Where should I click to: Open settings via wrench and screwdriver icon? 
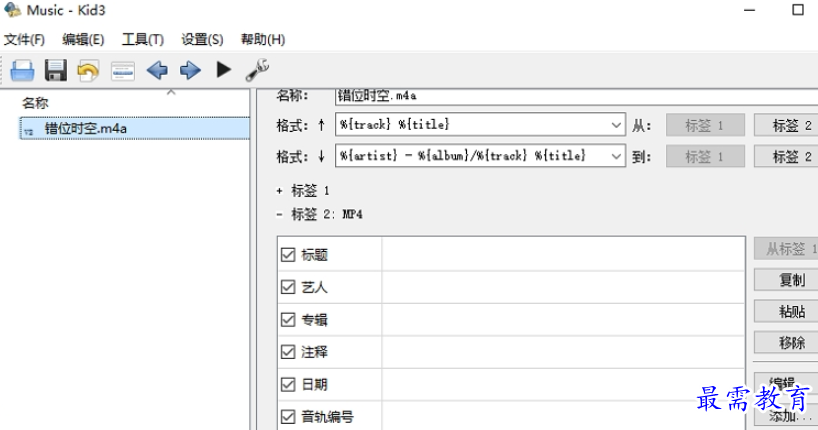(x=257, y=70)
